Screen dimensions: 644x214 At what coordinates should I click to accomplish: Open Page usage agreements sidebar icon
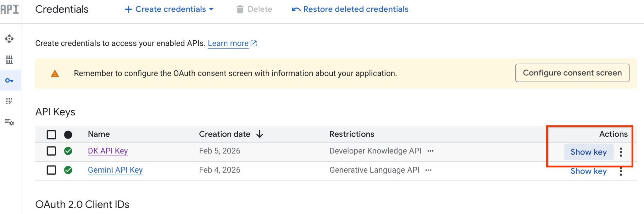(9, 122)
